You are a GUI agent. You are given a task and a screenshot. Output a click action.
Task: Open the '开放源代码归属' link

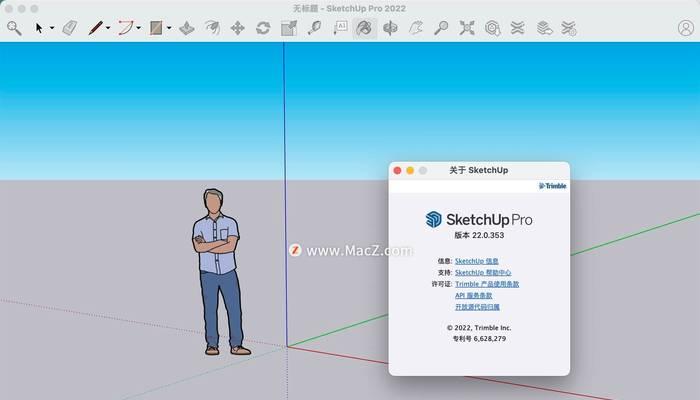click(x=477, y=307)
